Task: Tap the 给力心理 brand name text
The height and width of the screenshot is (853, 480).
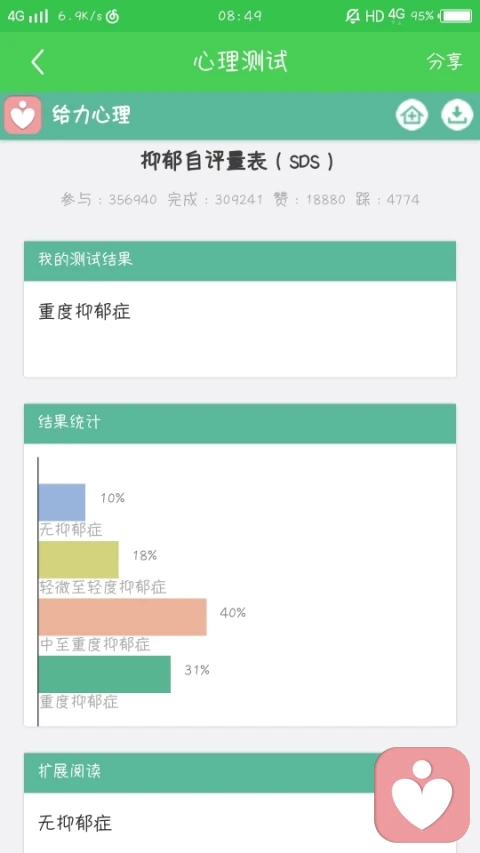Action: (x=91, y=115)
